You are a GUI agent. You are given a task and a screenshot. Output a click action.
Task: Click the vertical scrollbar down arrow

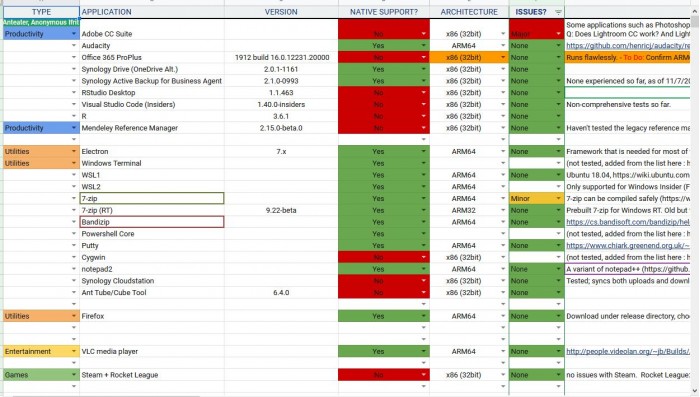695,391
